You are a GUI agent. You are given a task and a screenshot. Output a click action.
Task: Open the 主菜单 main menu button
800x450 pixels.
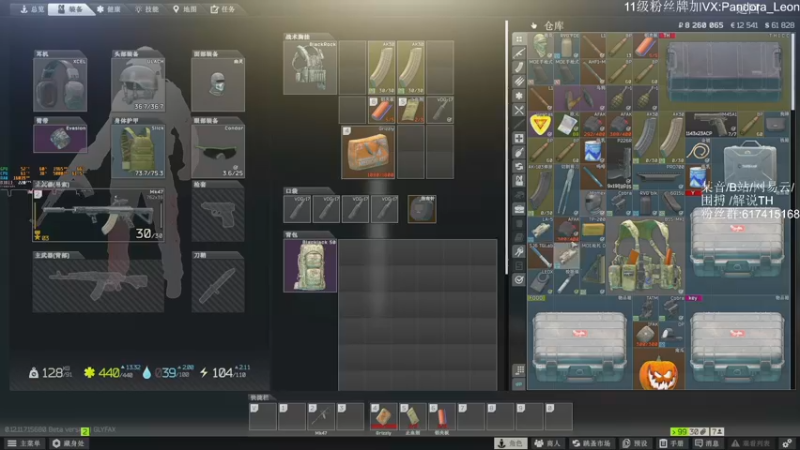pos(24,443)
